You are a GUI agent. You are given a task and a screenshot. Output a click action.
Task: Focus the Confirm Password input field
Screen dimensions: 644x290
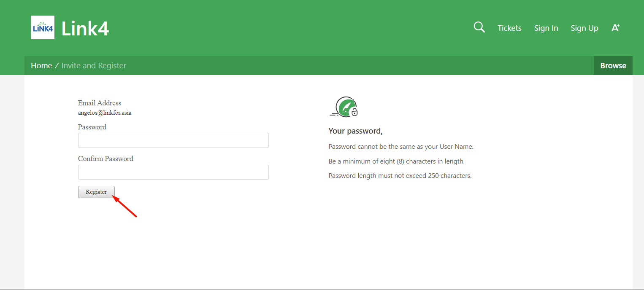tap(173, 172)
